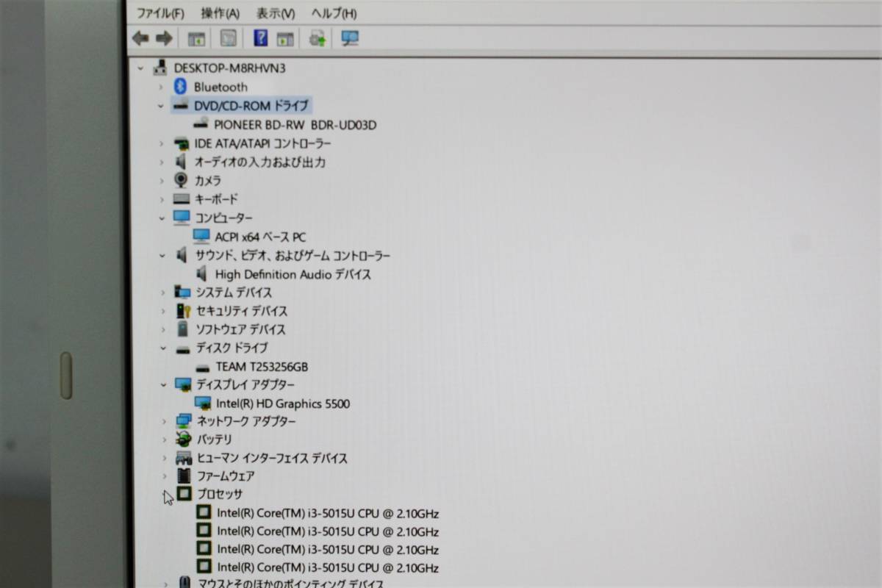Screen dimensions: 882x588
Task: Expand the カメラ category
Action: coord(162,180)
